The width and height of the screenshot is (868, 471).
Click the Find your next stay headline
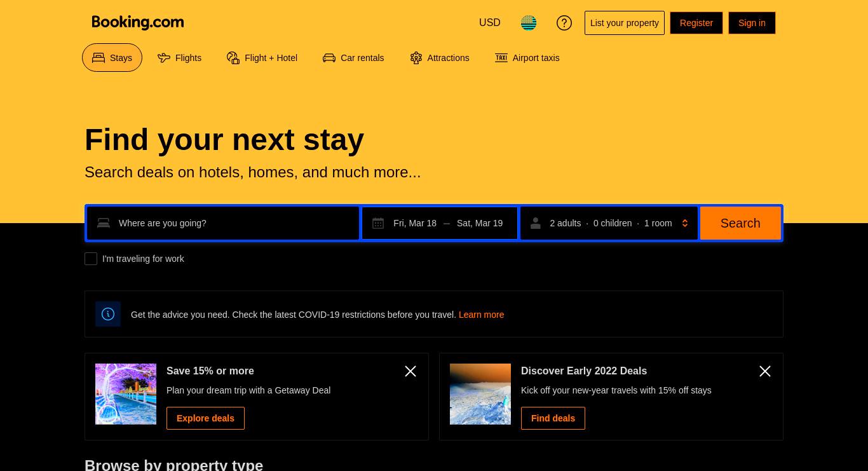tap(224, 140)
